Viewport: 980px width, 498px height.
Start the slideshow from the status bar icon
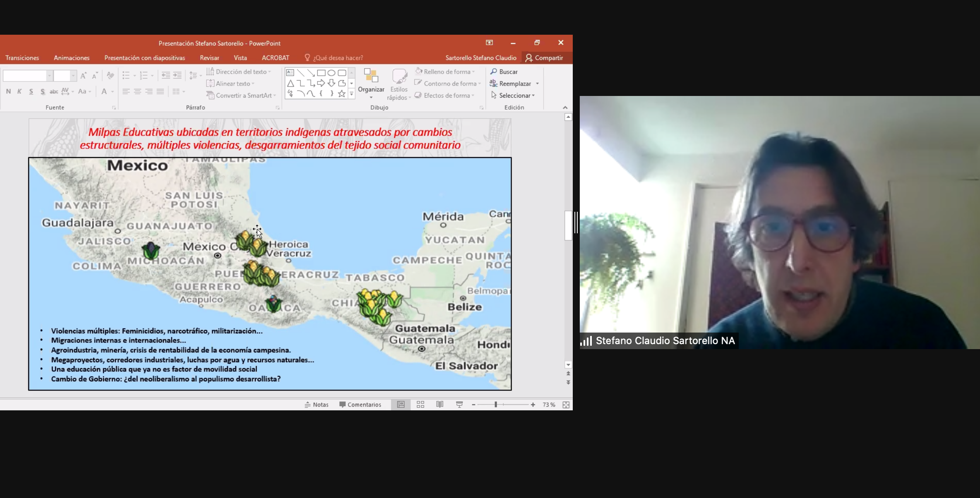[459, 405]
